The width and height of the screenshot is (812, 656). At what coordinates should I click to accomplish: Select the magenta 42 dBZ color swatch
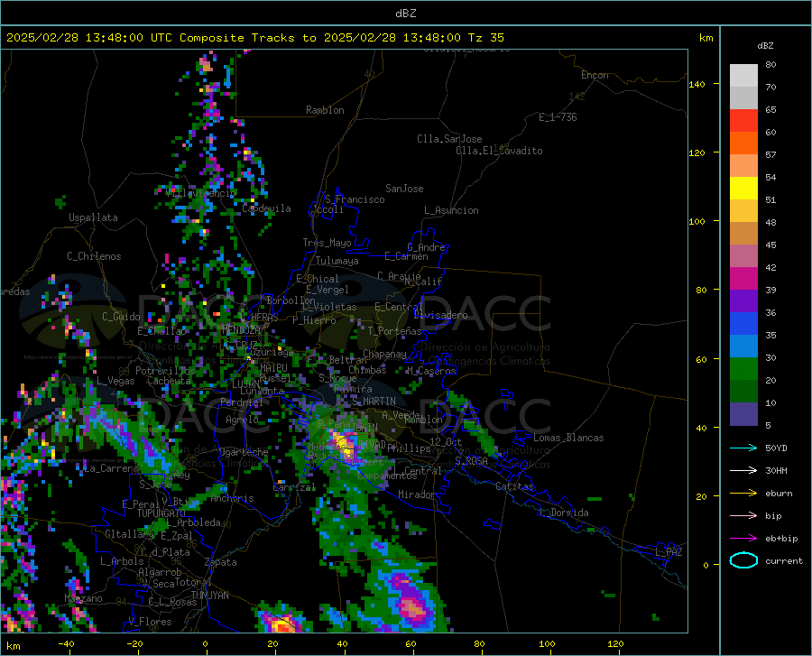743,279
